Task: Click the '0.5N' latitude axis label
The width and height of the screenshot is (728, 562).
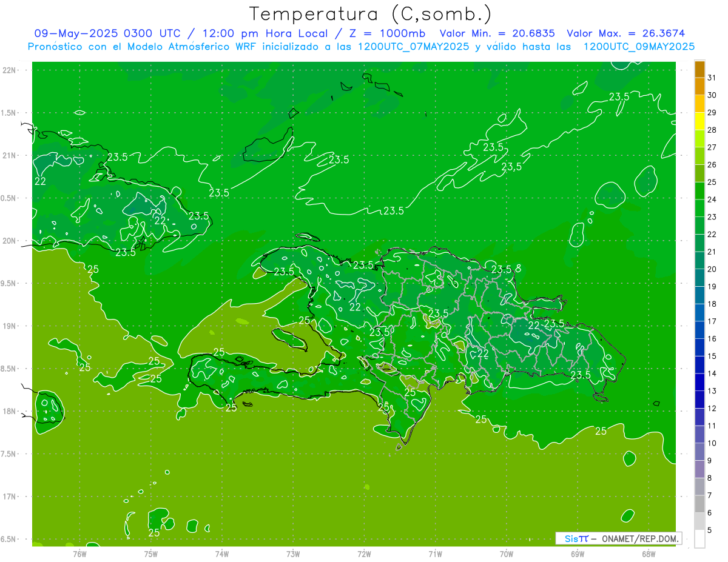Action: point(9,198)
